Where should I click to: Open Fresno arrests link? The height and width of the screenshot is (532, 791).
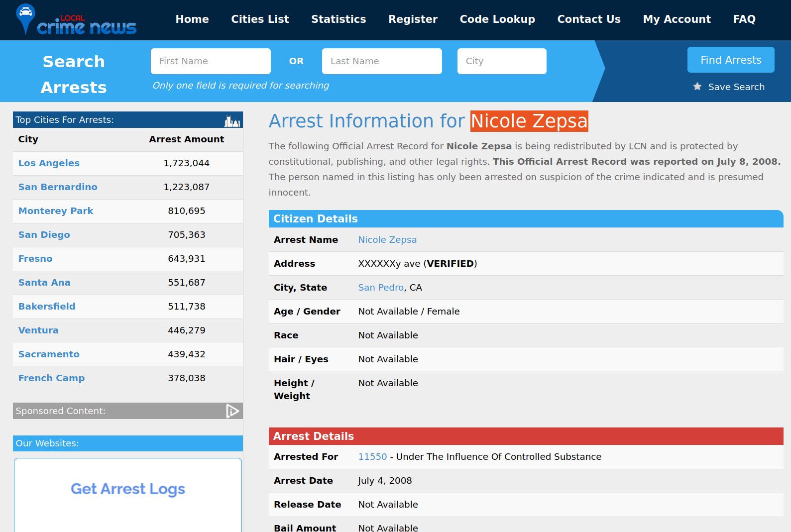(x=35, y=259)
